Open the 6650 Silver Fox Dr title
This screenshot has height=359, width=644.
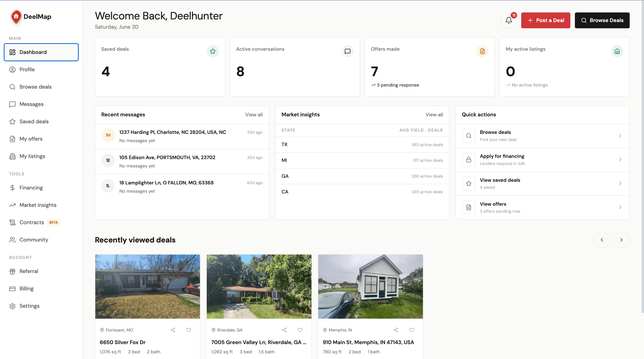[x=123, y=342]
